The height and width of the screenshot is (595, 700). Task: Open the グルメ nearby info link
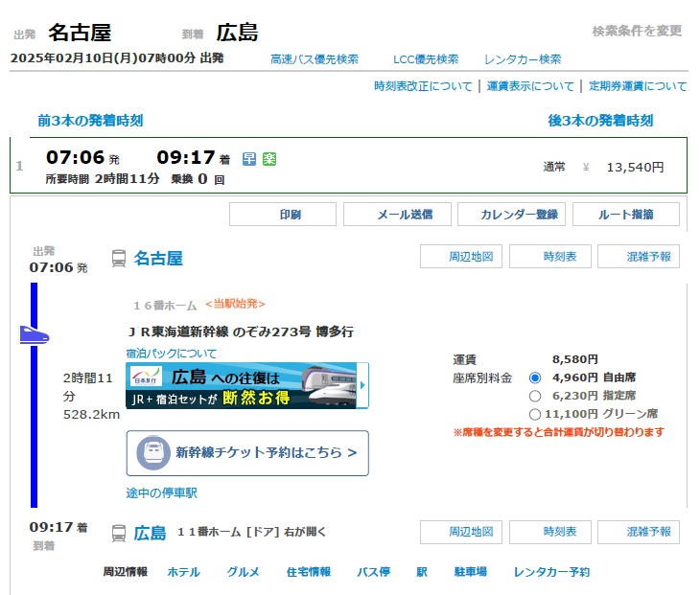tap(243, 572)
